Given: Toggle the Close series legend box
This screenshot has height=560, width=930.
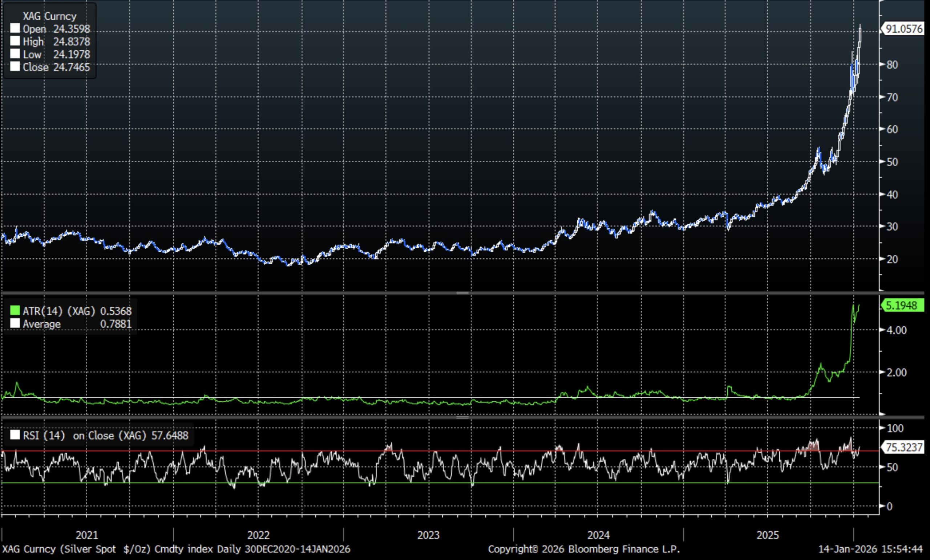Looking at the screenshot, I should coord(15,67).
